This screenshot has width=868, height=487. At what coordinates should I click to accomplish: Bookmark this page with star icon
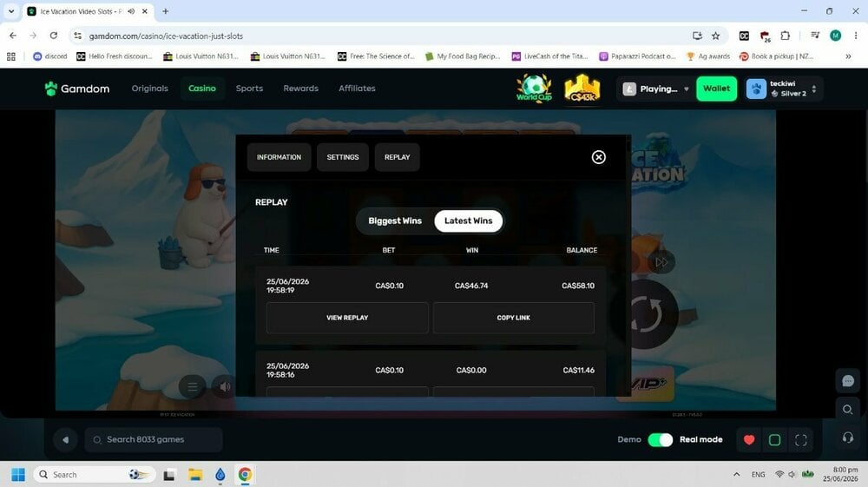tap(716, 36)
